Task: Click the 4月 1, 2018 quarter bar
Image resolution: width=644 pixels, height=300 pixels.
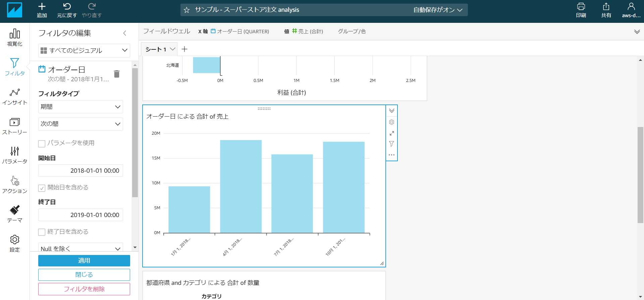Action: [x=241, y=186]
